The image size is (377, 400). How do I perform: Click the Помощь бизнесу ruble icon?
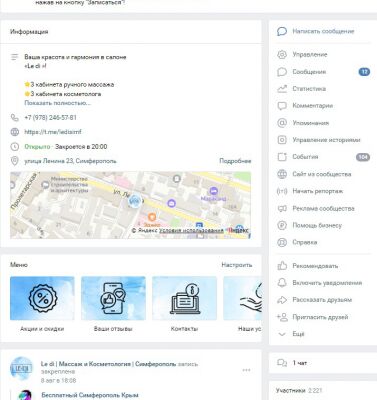[x=282, y=225]
